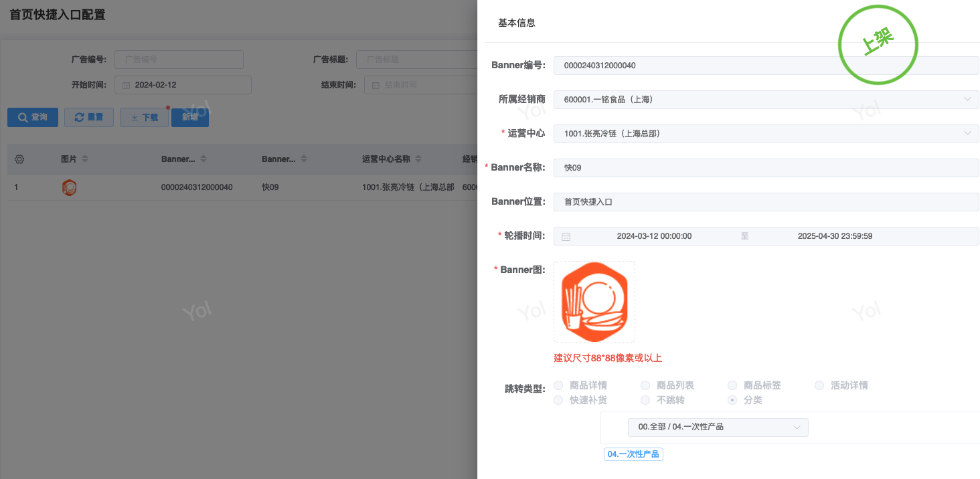
Task: Click the 新增 add button
Action: click(190, 117)
